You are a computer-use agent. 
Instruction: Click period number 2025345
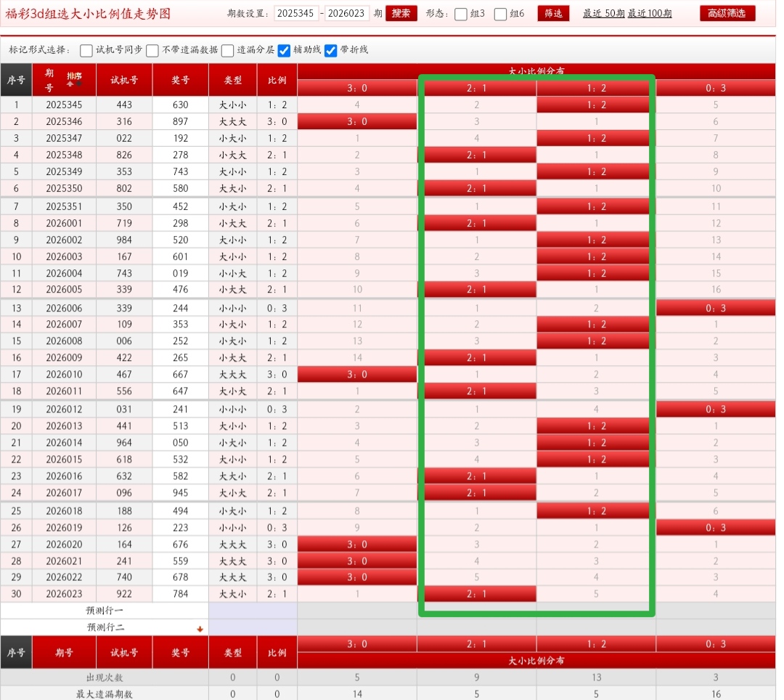(x=64, y=105)
